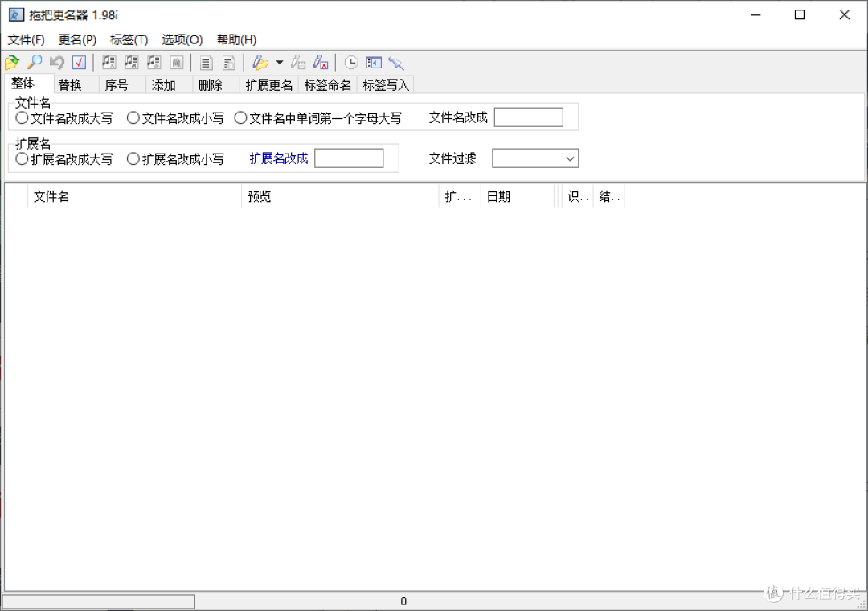Maximize the 拖把更名器 window

click(800, 15)
